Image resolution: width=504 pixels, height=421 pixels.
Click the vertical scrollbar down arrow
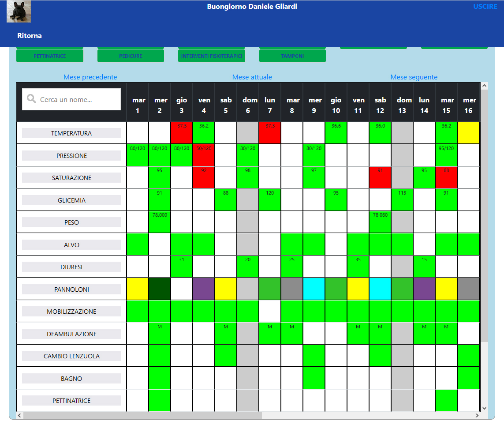click(485, 408)
